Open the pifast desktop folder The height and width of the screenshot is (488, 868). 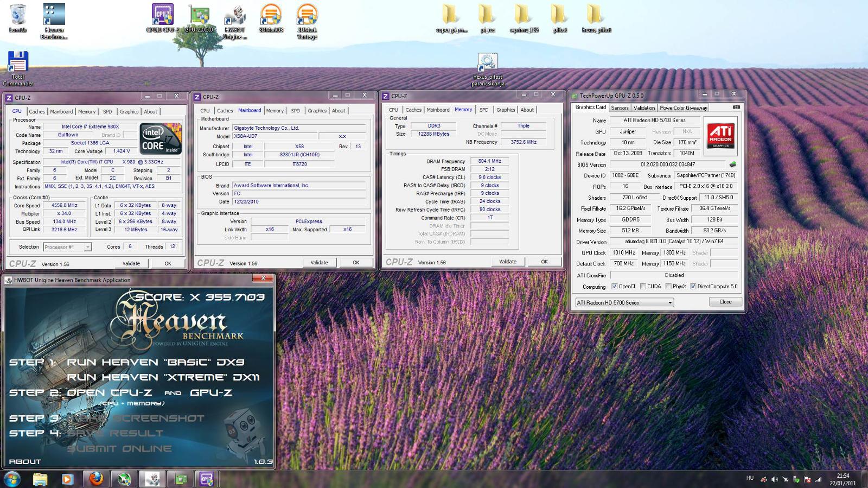pyautogui.click(x=560, y=18)
